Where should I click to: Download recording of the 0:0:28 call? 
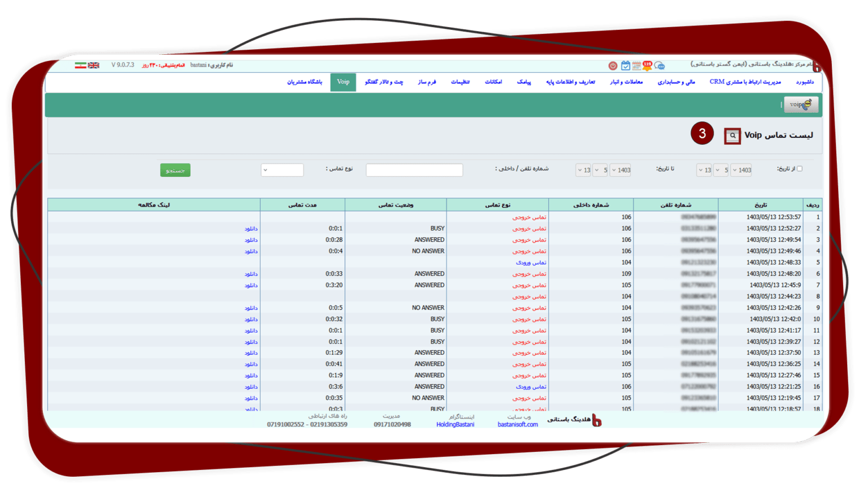[251, 240]
